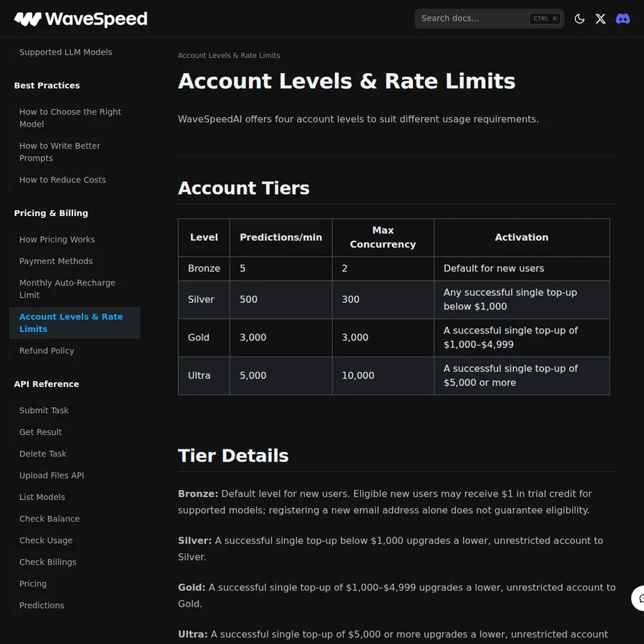Go to Check Billings page

click(48, 562)
